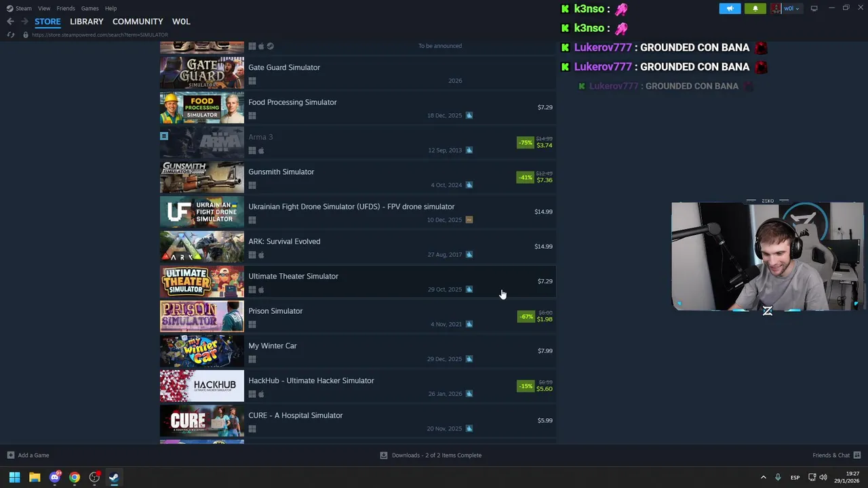The width and height of the screenshot is (868, 488).
Task: Open Ultimate Theater Simulator title
Action: pos(293,276)
